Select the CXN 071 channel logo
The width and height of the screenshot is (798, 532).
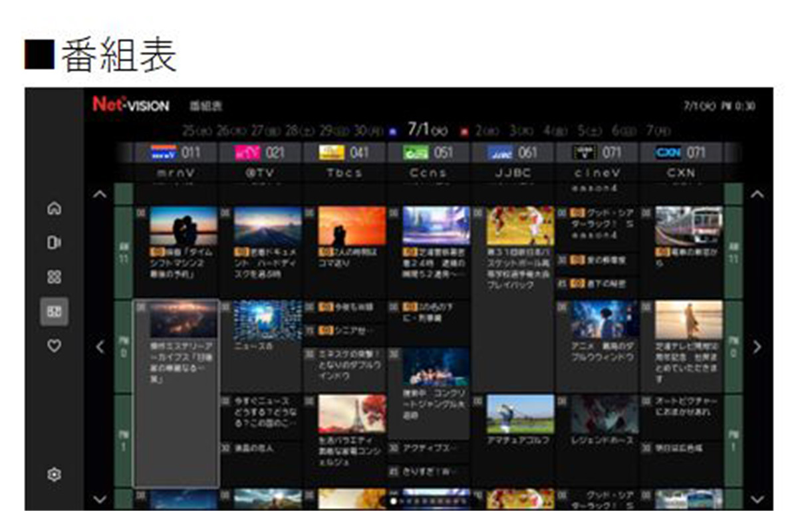tap(667, 153)
